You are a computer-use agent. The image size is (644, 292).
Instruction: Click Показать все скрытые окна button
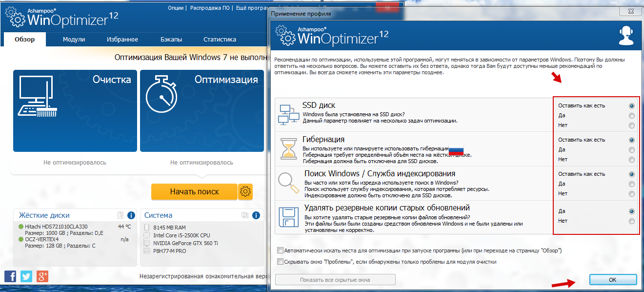click(x=335, y=280)
